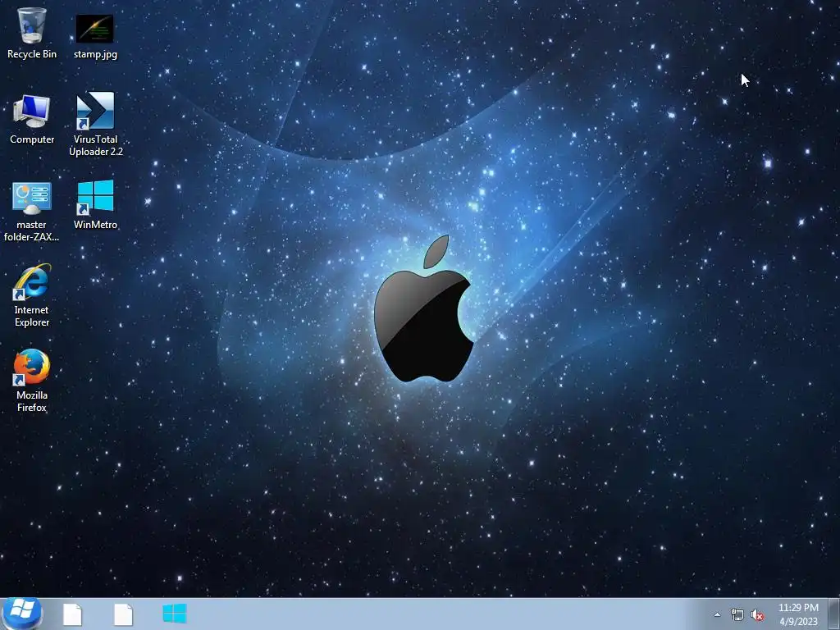Select the "Mozilla Firefox" label text

[x=32, y=401]
